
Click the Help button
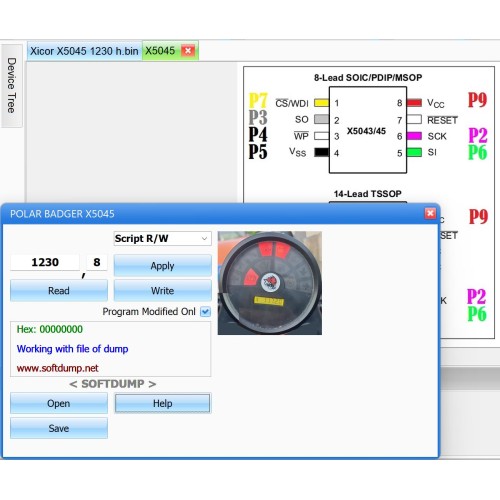click(162, 403)
